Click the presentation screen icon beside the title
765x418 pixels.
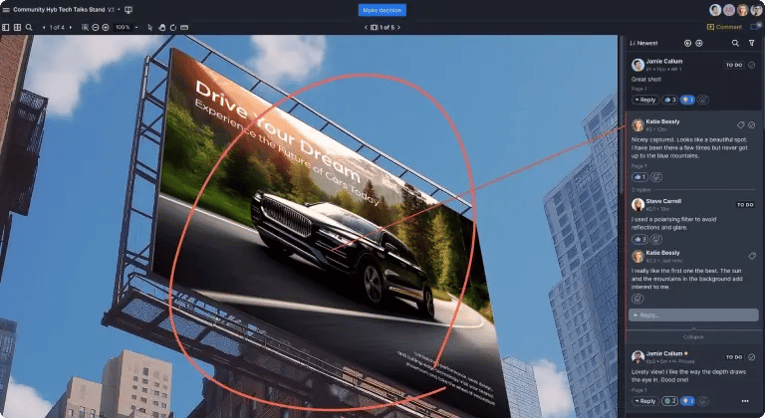pyautogui.click(x=128, y=10)
